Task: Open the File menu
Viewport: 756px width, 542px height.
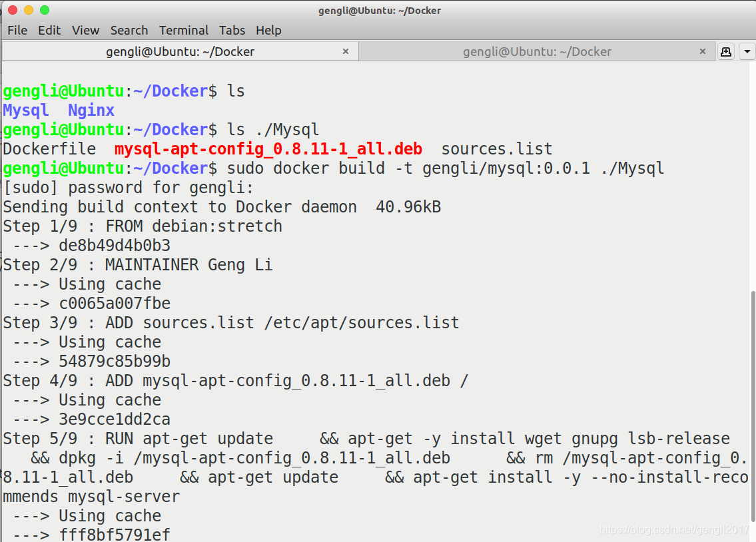Action: pyautogui.click(x=17, y=31)
